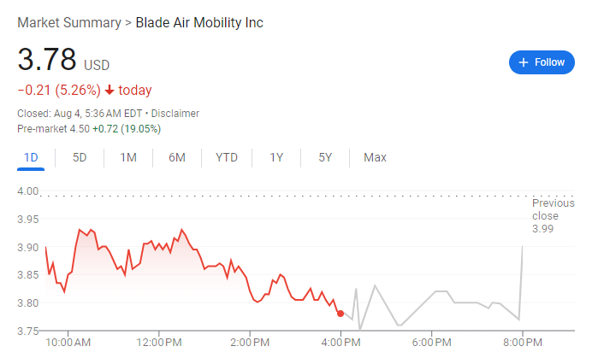Click the Blade Air Mobility Inc title
598x364 pixels.
[x=199, y=23]
